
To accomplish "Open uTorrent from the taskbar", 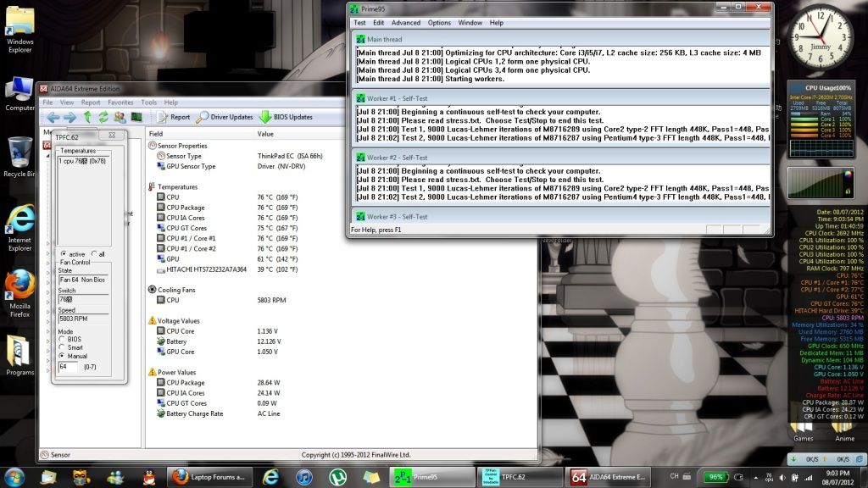I will (337, 477).
